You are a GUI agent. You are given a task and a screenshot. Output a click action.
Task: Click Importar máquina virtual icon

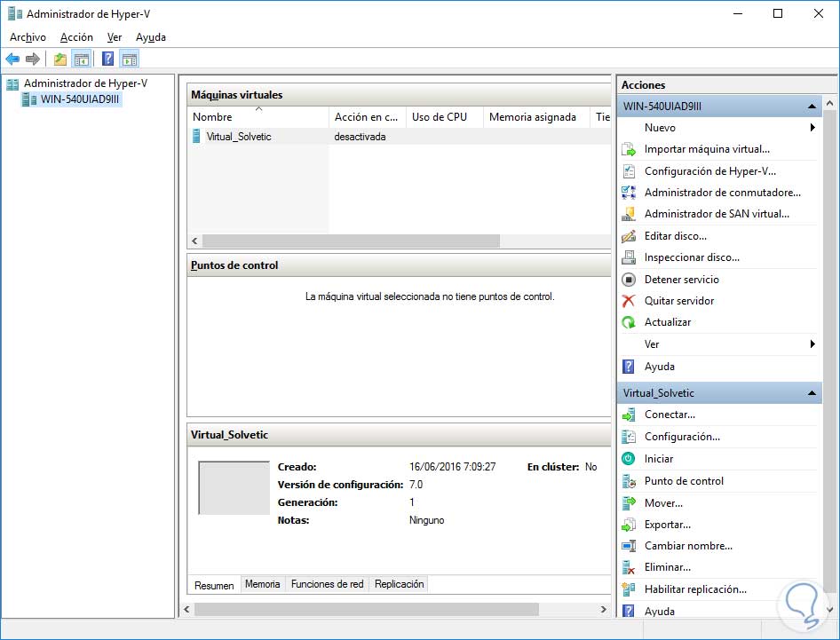pos(629,149)
